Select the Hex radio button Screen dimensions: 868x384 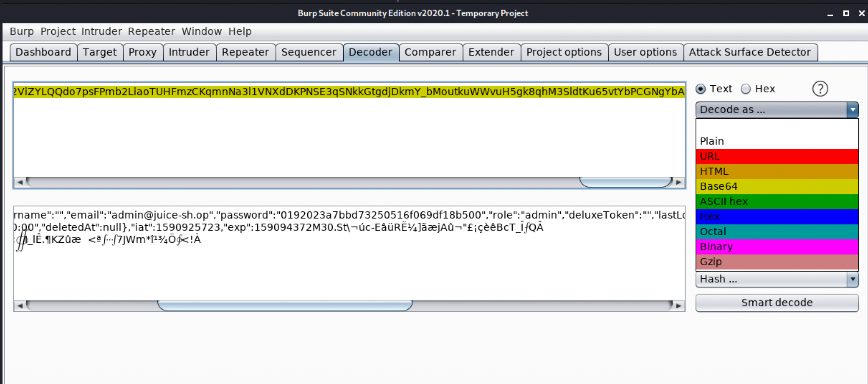(x=745, y=89)
